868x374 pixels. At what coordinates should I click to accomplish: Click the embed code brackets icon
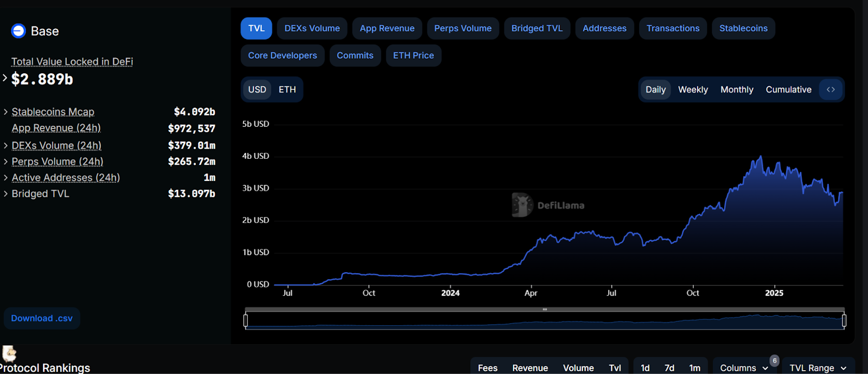pos(831,89)
